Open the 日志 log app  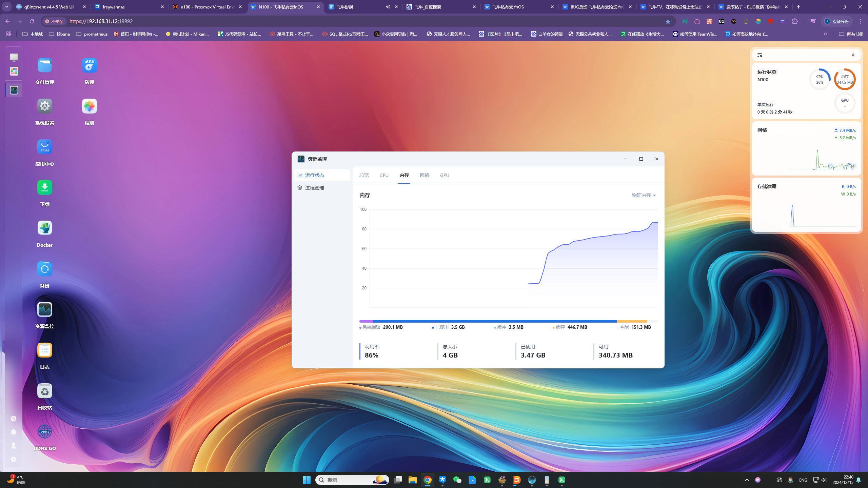[x=45, y=350]
